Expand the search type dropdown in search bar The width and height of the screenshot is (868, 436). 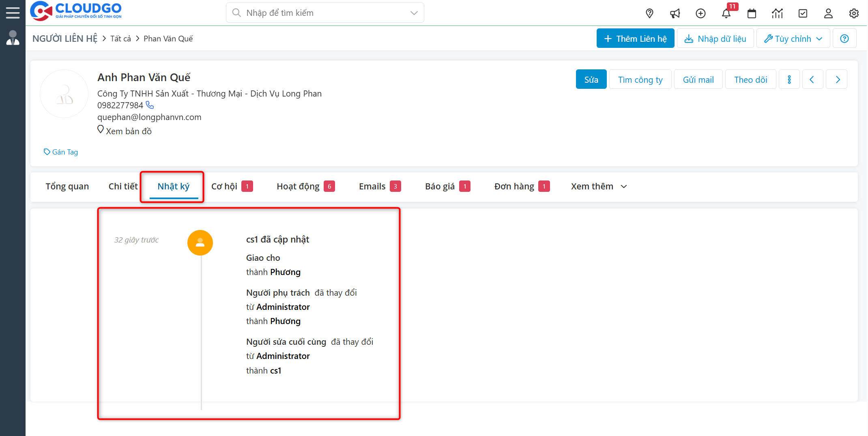(x=414, y=13)
